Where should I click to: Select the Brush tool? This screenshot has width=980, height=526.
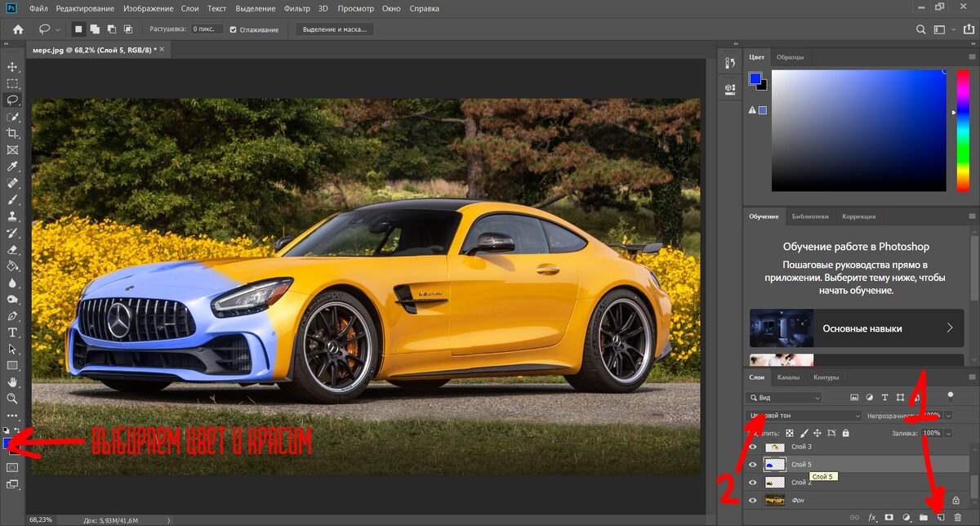click(x=12, y=199)
